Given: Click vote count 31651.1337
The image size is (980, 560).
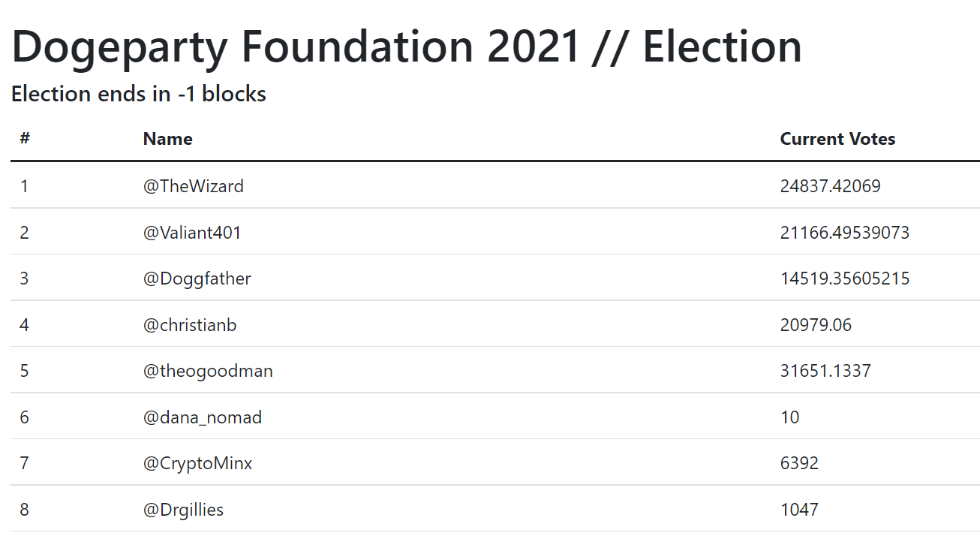Looking at the screenshot, I should 825,371.
